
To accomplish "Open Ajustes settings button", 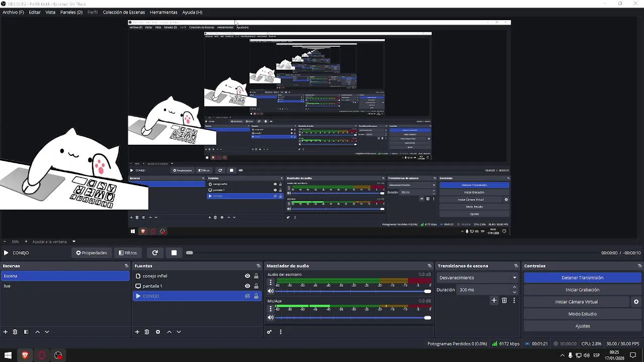I will pos(583,326).
